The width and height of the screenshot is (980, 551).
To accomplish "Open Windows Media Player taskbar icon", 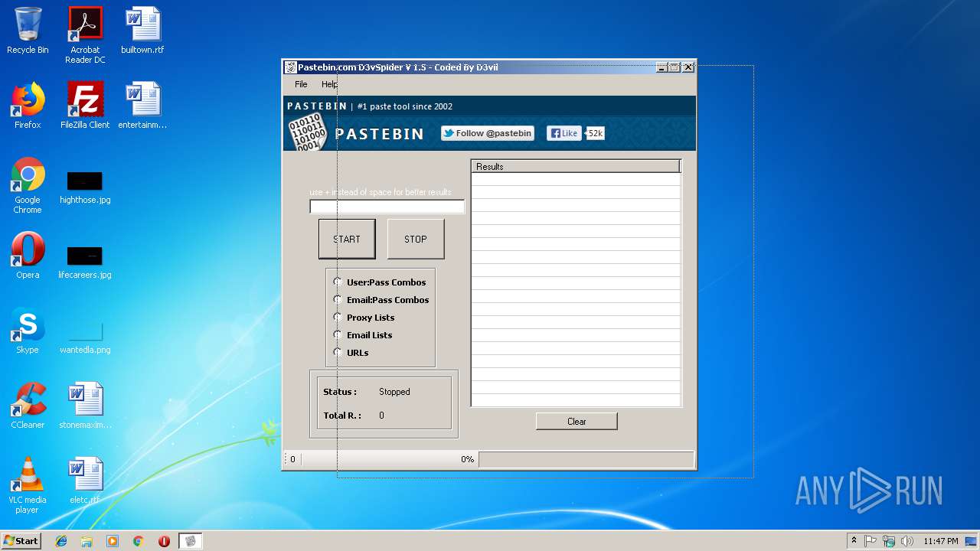I will pyautogui.click(x=113, y=541).
